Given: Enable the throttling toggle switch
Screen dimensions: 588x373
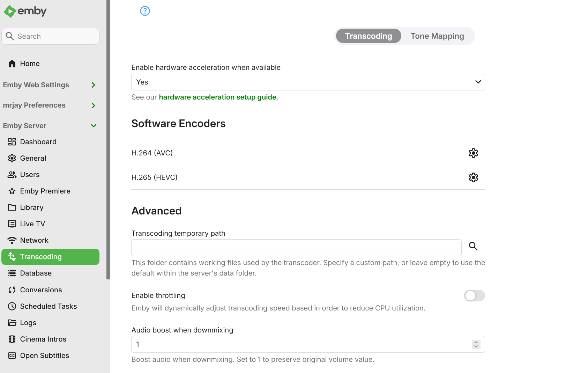Looking at the screenshot, I should (474, 296).
